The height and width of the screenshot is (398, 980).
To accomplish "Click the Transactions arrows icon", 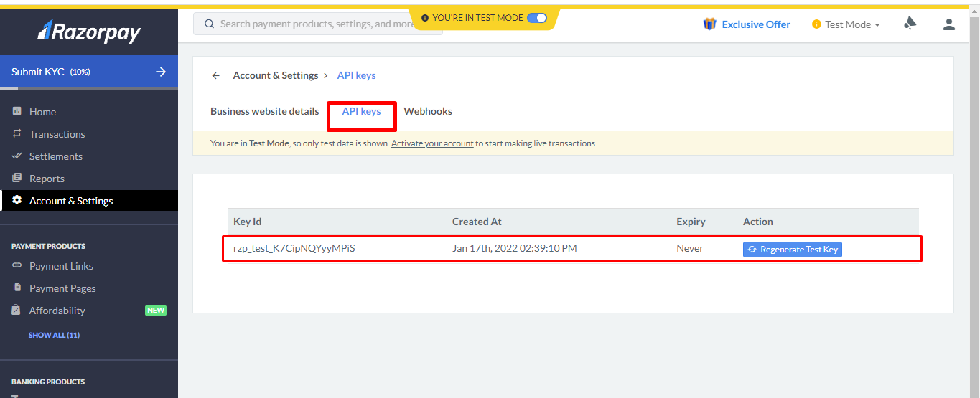I will [17, 133].
